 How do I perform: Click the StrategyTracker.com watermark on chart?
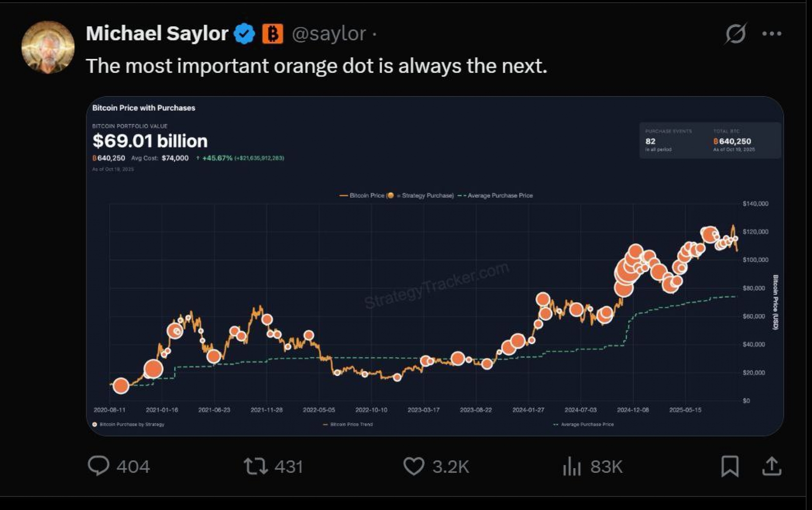coord(436,285)
